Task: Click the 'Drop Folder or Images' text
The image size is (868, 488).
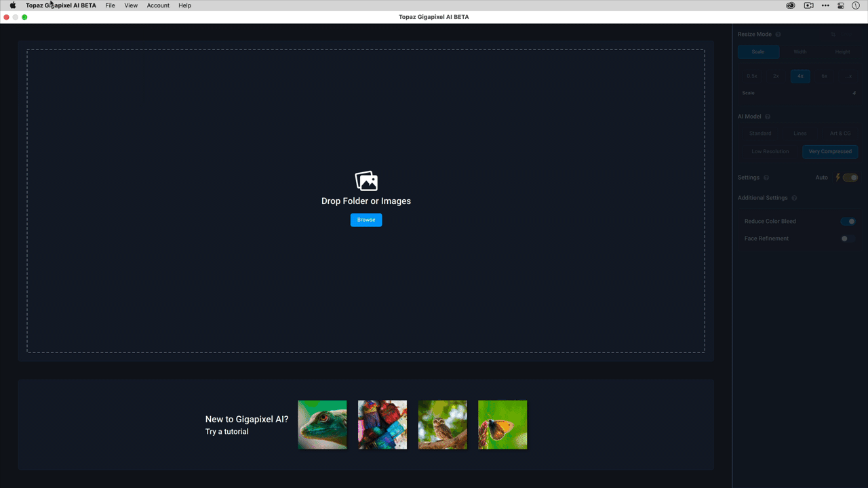Action: click(366, 201)
